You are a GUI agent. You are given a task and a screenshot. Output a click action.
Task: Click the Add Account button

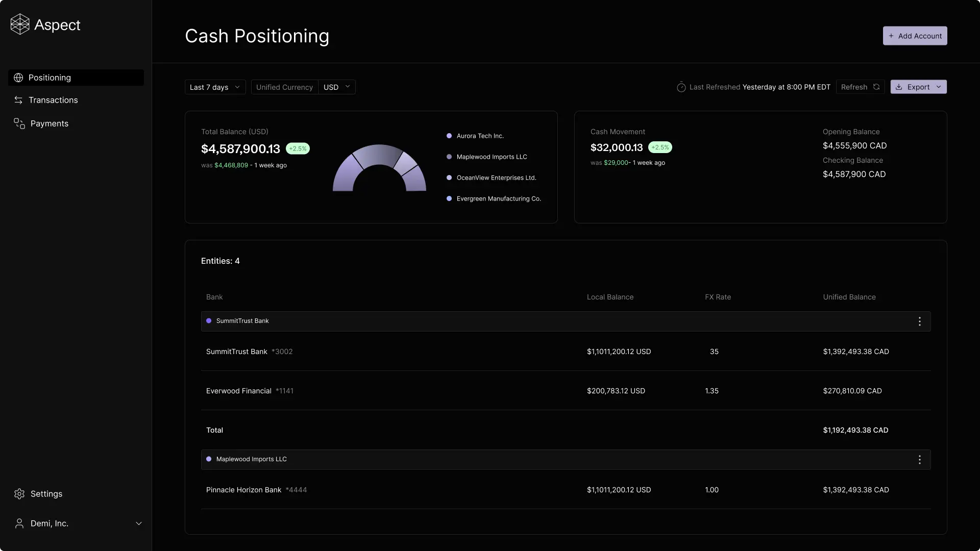click(x=915, y=36)
